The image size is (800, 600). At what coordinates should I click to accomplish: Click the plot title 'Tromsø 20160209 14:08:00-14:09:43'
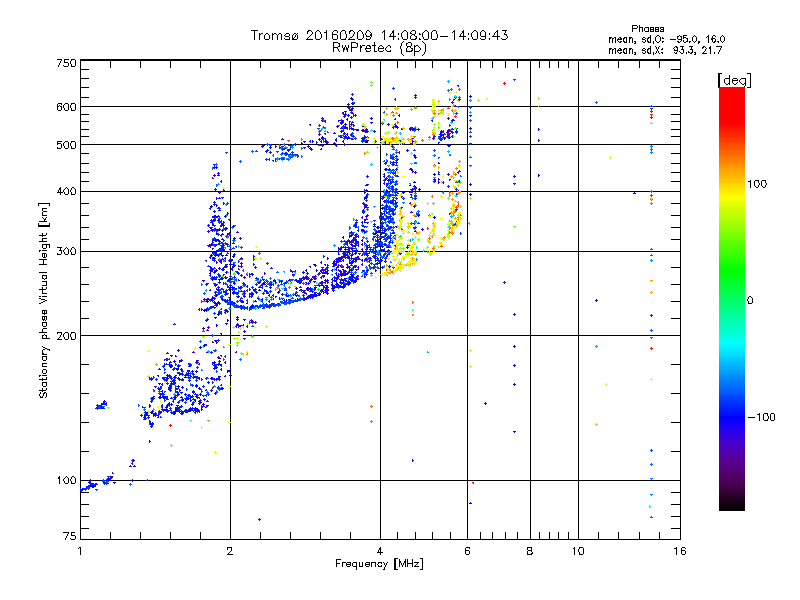tap(379, 35)
